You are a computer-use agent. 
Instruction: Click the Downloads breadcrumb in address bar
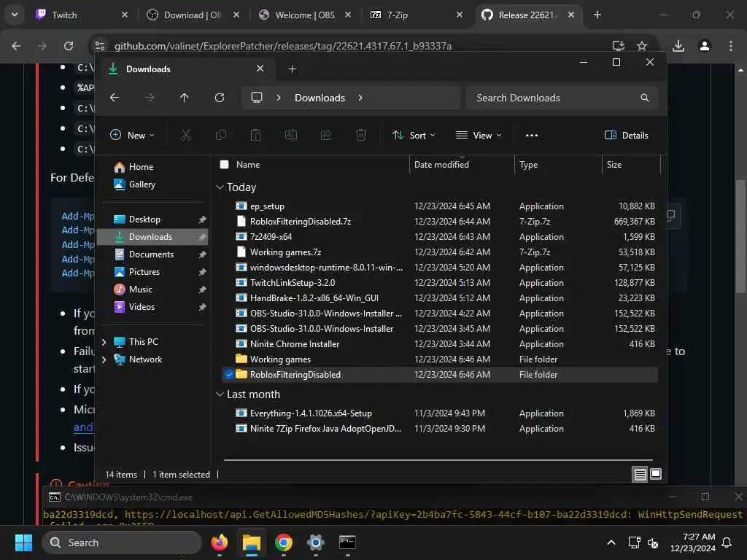pyautogui.click(x=320, y=98)
